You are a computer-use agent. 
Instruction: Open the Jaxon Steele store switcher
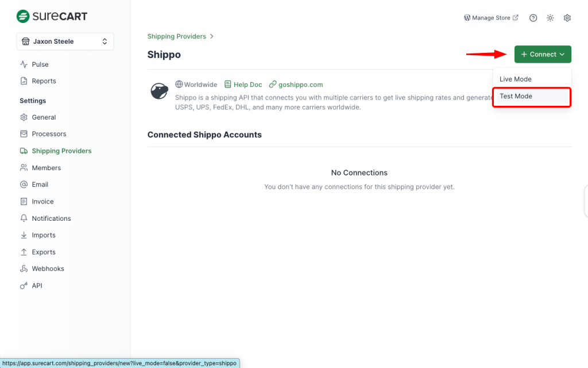[x=65, y=41]
